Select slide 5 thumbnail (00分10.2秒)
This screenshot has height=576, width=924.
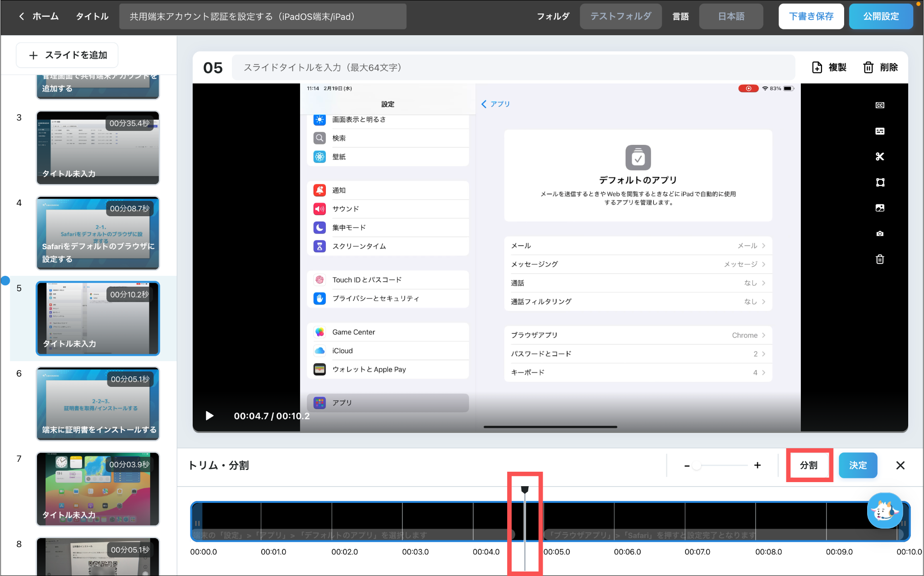pyautogui.click(x=98, y=319)
